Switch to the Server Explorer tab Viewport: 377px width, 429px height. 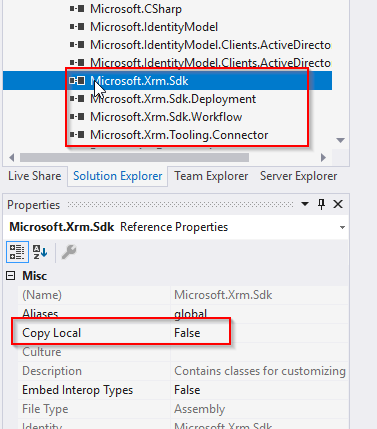pyautogui.click(x=298, y=176)
